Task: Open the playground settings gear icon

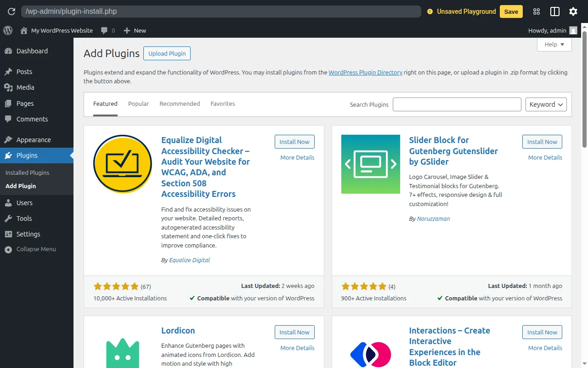Action: [x=573, y=11]
